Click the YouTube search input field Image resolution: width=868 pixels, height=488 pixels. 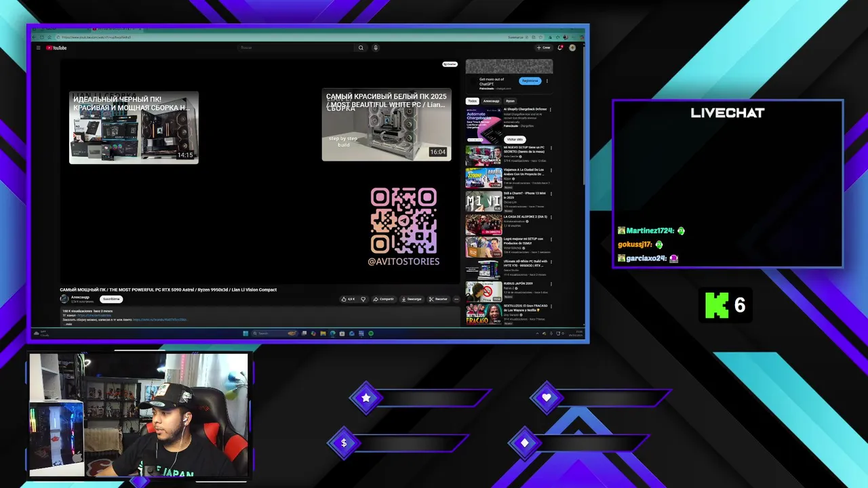(x=297, y=48)
